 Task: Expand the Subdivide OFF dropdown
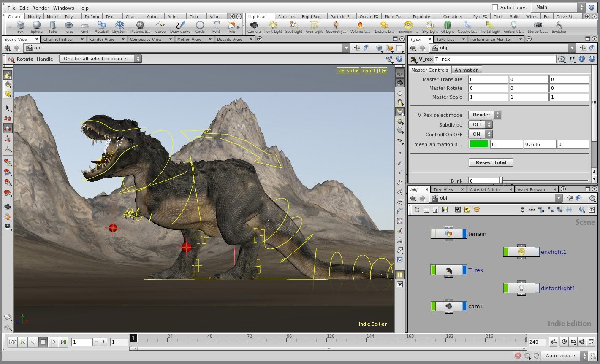click(481, 124)
